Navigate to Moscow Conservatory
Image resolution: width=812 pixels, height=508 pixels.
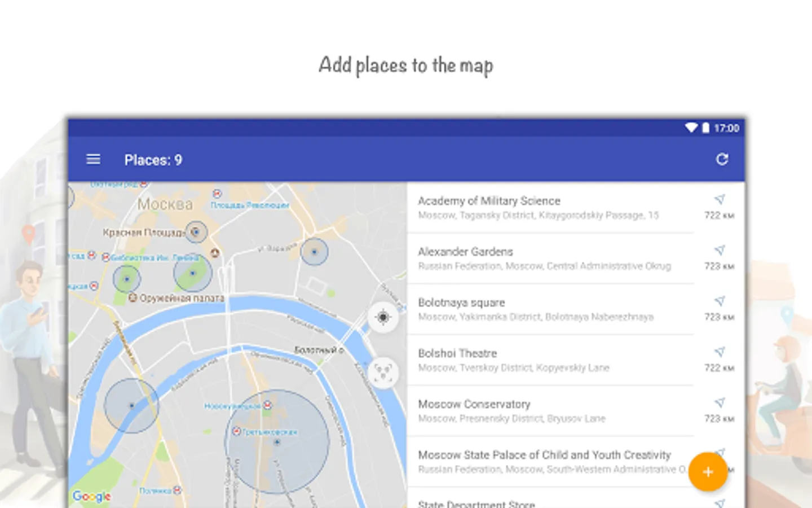[x=720, y=402]
